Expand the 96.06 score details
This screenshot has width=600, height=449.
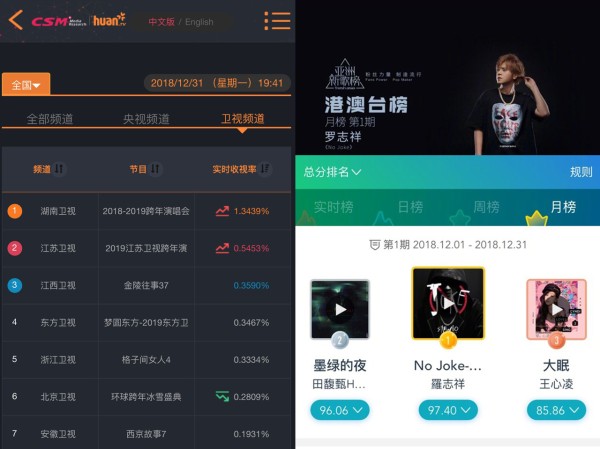[x=340, y=410]
